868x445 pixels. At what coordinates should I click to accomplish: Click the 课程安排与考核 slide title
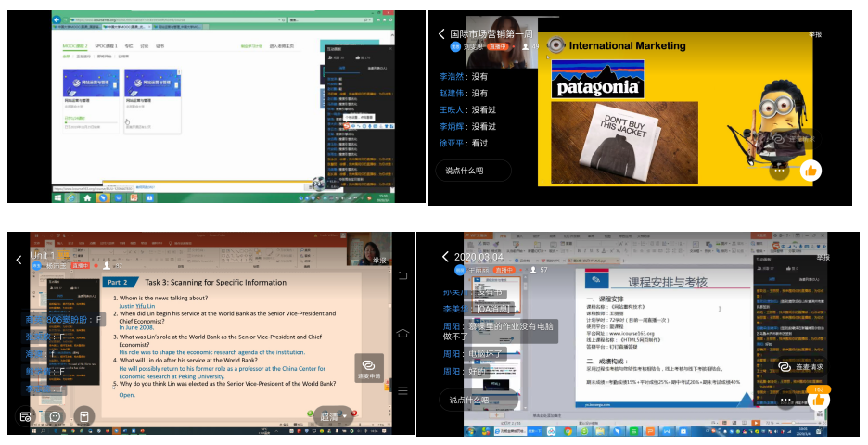point(668,282)
